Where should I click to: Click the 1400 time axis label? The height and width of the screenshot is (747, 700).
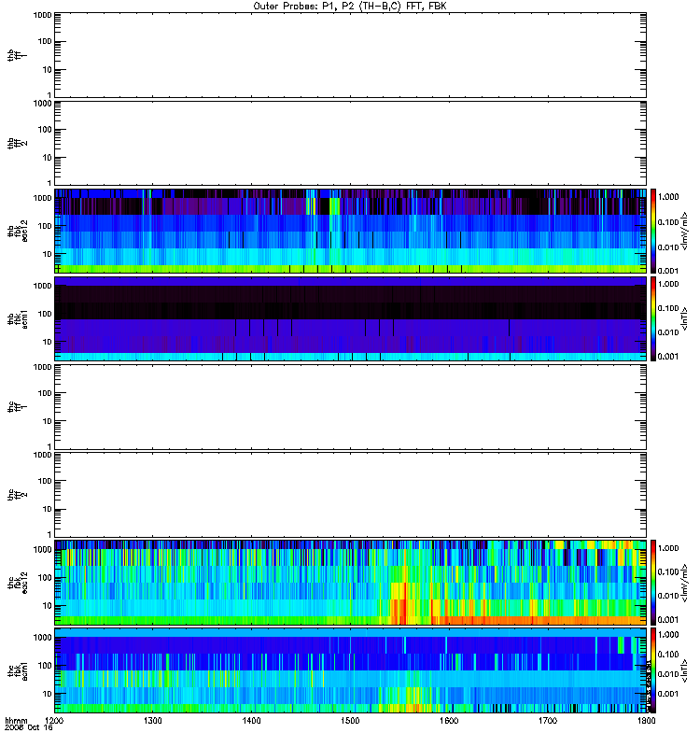coord(251,721)
